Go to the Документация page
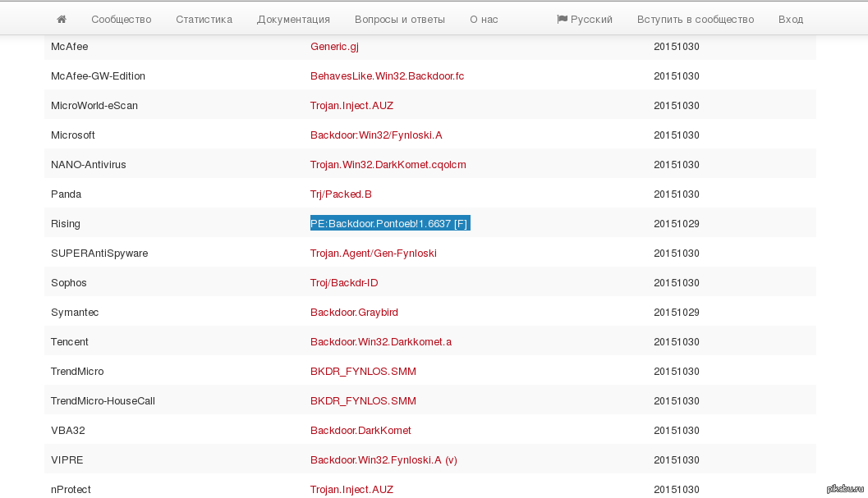The height and width of the screenshot is (498, 868). [x=293, y=19]
